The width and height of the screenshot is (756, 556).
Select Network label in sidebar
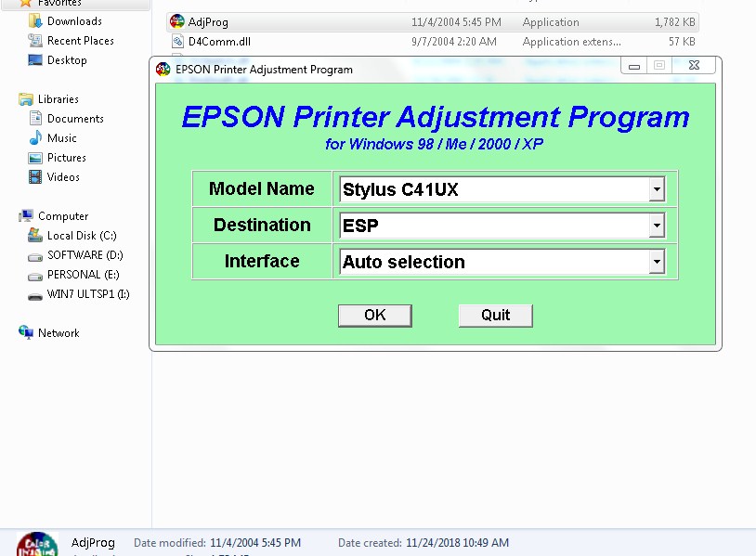click(x=59, y=333)
